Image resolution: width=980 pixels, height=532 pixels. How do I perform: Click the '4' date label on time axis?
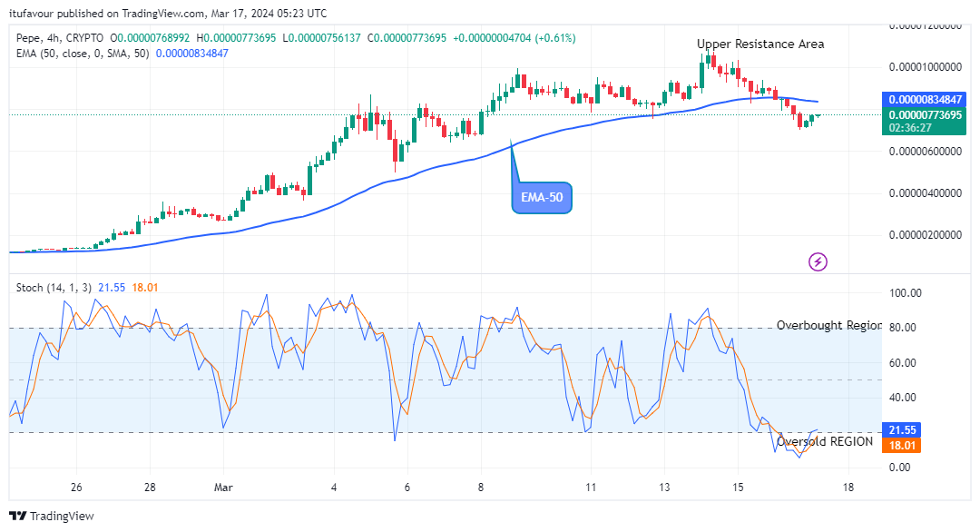pos(334,488)
